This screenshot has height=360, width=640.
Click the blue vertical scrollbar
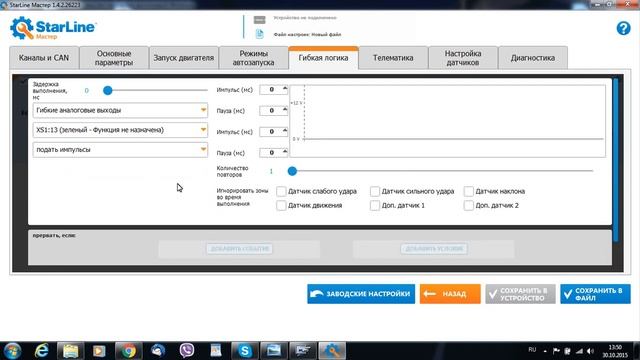pyautogui.click(x=616, y=160)
